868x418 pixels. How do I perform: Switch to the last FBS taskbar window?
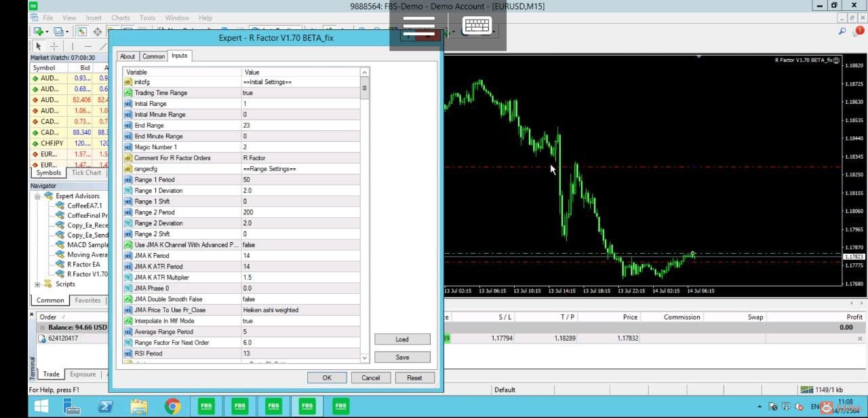340,406
